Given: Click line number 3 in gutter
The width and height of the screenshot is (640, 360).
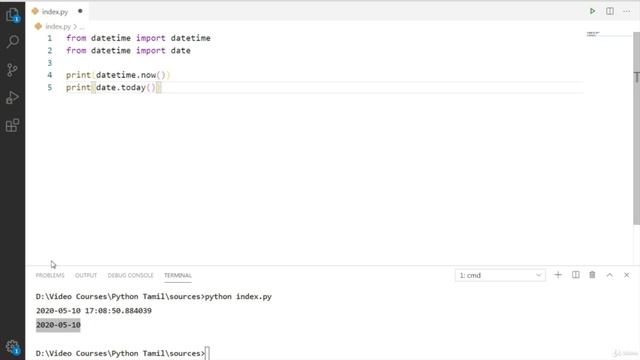Looking at the screenshot, I should pyautogui.click(x=49, y=63).
